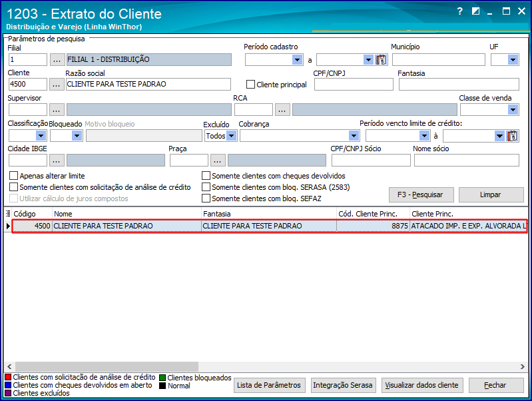Screen dimensions: 532x401
Task: Click the Razão social input field
Action: [x=148, y=84]
